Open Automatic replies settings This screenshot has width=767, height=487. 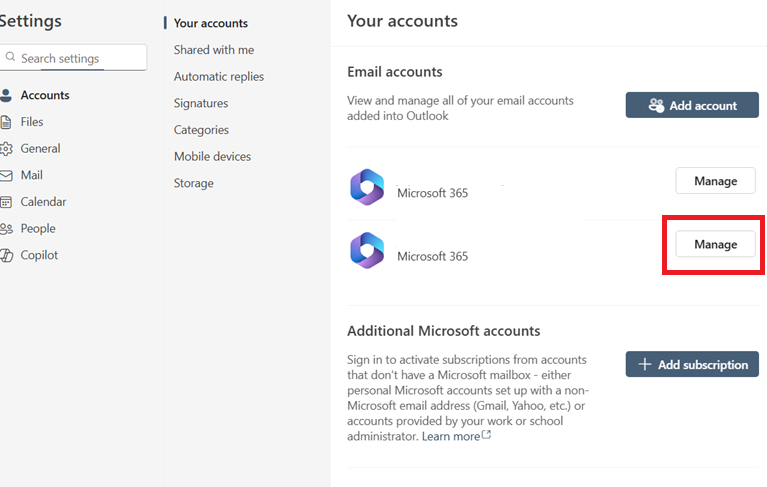click(219, 77)
